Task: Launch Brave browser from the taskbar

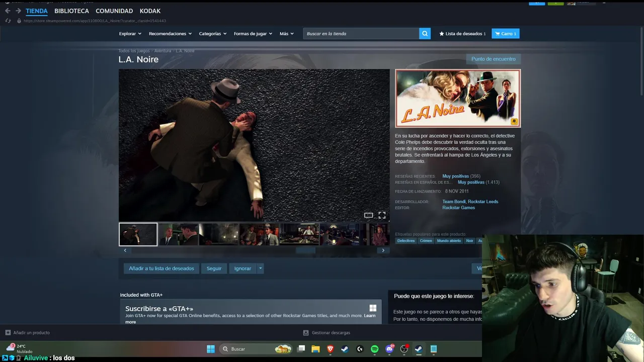Action: pyautogui.click(x=331, y=349)
